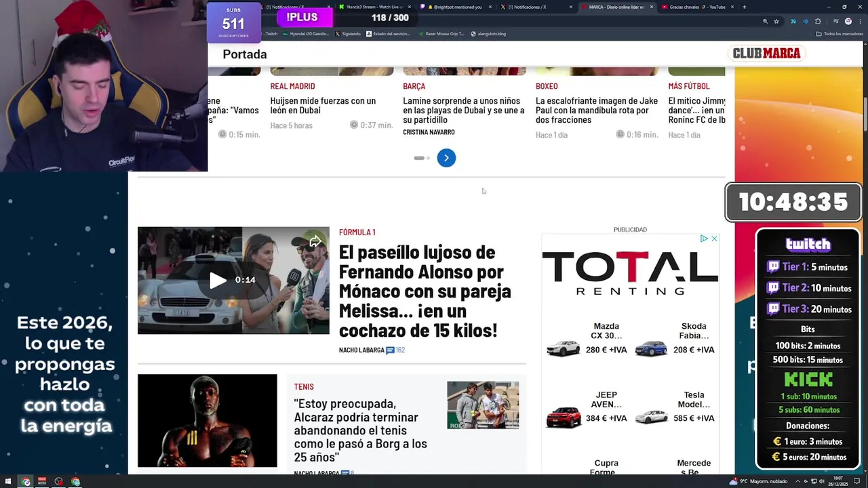Image resolution: width=868 pixels, height=488 pixels.
Task: Open the taskbar weather widget 9°C
Action: pyautogui.click(x=758, y=481)
